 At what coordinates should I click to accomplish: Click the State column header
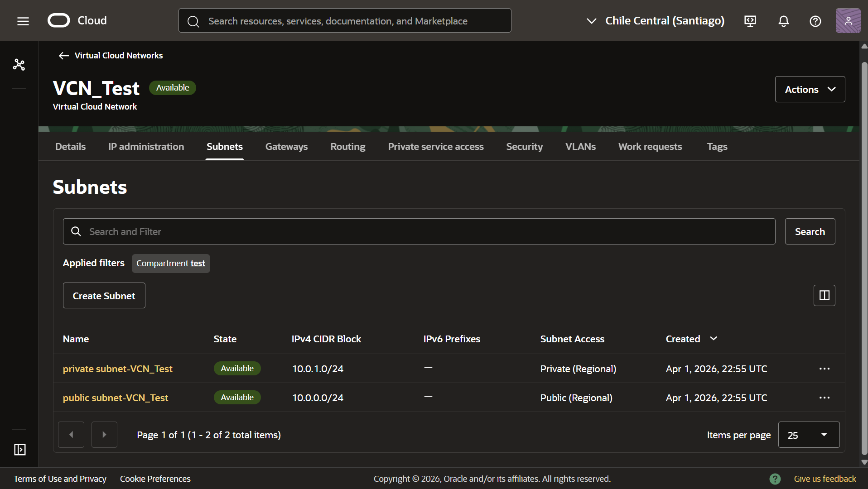pyautogui.click(x=225, y=339)
